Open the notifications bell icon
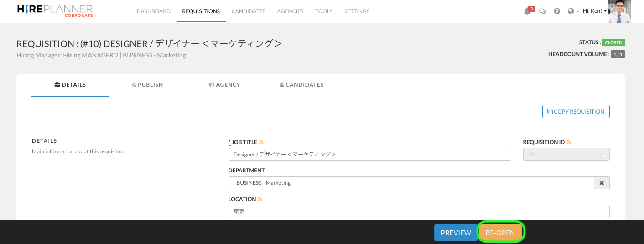This screenshot has width=644, height=244. 527,11
